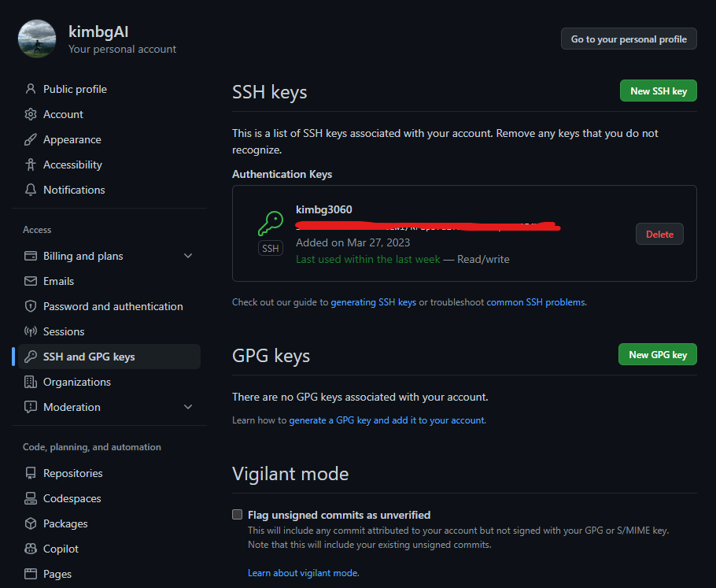Click the Notifications bell icon
The image size is (716, 588).
(x=31, y=190)
